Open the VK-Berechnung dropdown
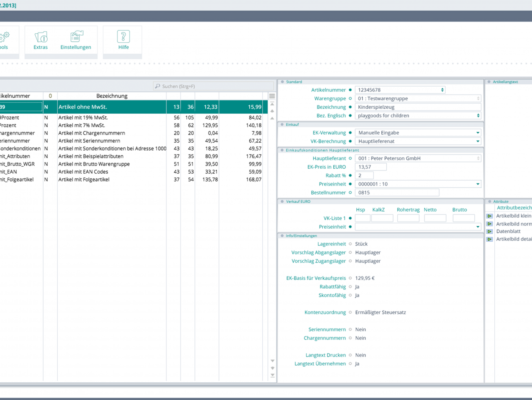The height and width of the screenshot is (400, 532). click(x=477, y=142)
